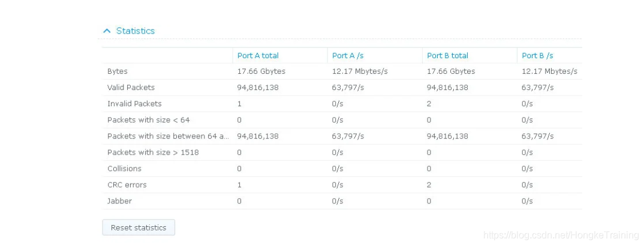Viewport: 644px width, 246px height.
Task: Click the Bytes row label
Action: tap(118, 71)
